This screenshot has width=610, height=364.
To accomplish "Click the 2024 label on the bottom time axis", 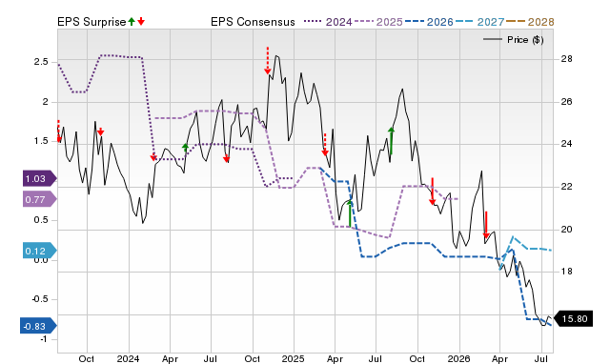I will coord(128,358).
